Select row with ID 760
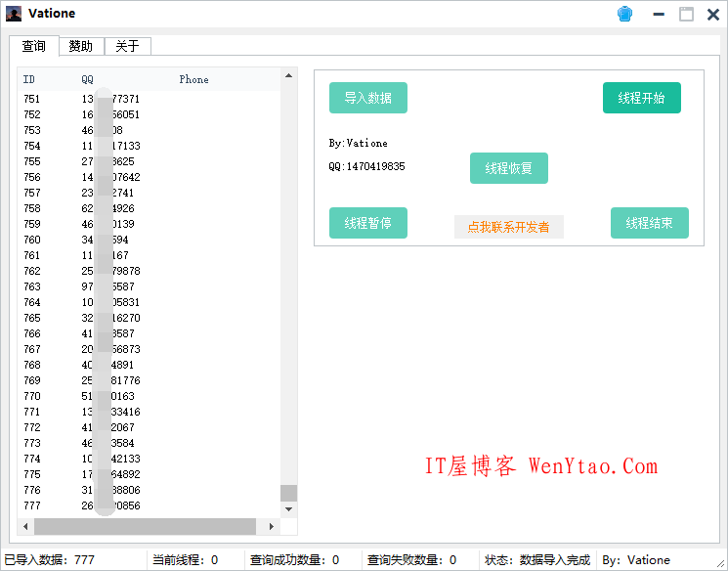Screen dimensions: 728x571 pos(149,240)
